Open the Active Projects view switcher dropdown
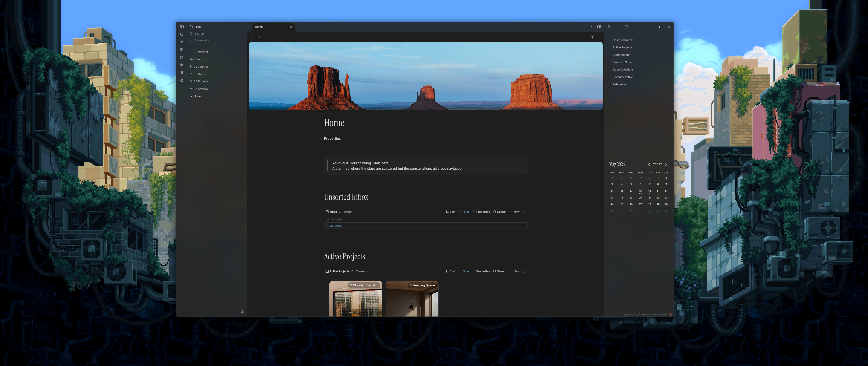Viewport: 868px width, 366px height. [339, 271]
